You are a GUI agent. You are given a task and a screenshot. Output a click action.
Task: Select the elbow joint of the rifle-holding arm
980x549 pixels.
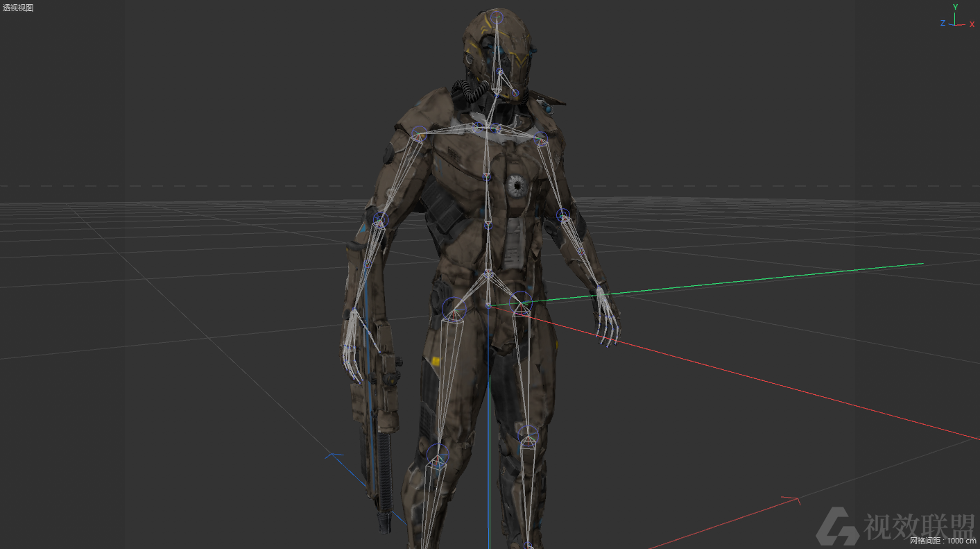pos(381,220)
